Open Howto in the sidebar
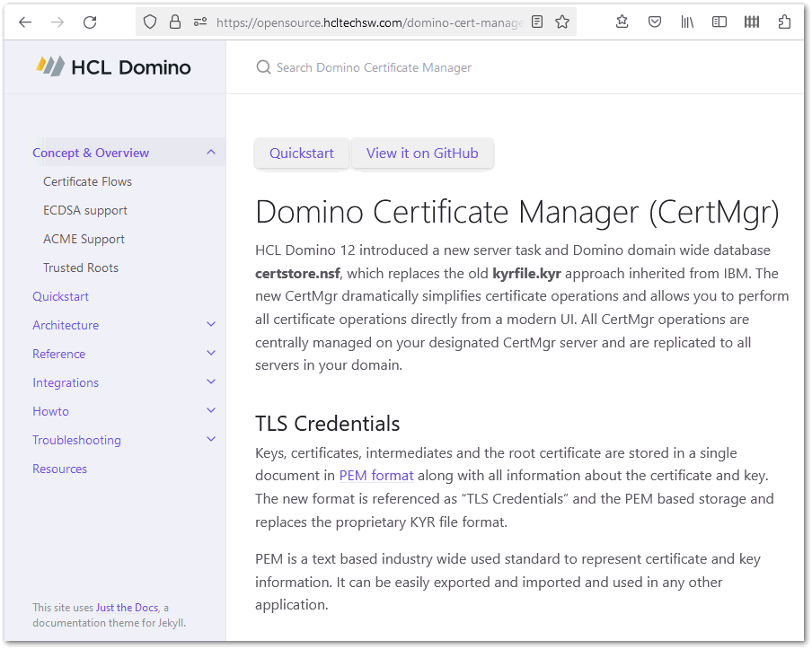The image size is (812, 649). point(50,411)
